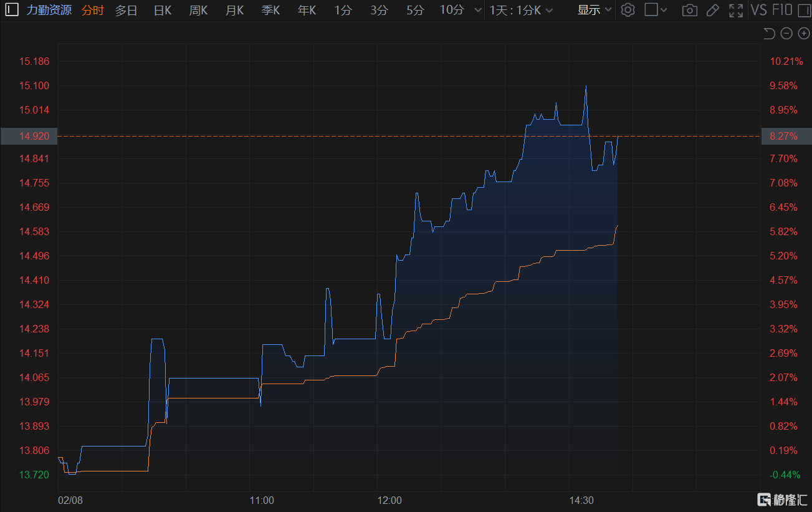Open chart settings gear icon
The width and height of the screenshot is (812, 512).
[x=628, y=10]
